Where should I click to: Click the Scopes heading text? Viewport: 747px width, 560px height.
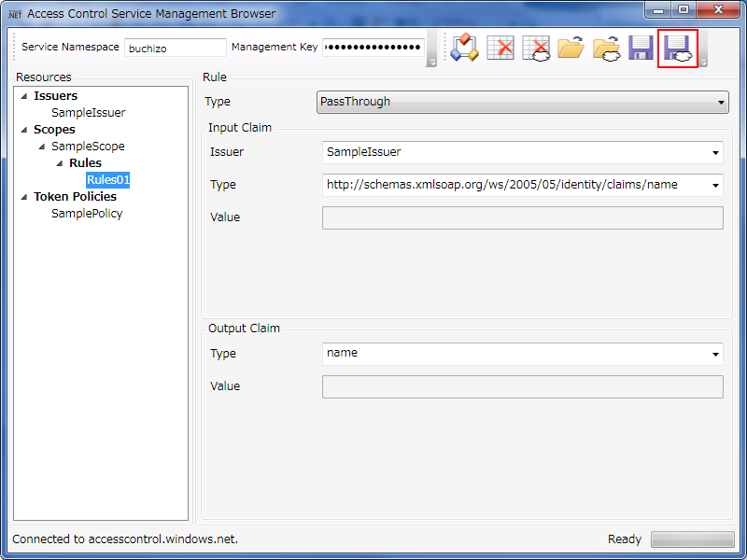click(x=54, y=130)
